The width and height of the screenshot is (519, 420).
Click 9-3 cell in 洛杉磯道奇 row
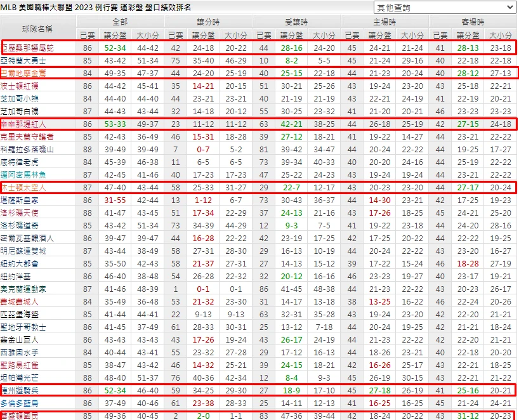[292, 226]
